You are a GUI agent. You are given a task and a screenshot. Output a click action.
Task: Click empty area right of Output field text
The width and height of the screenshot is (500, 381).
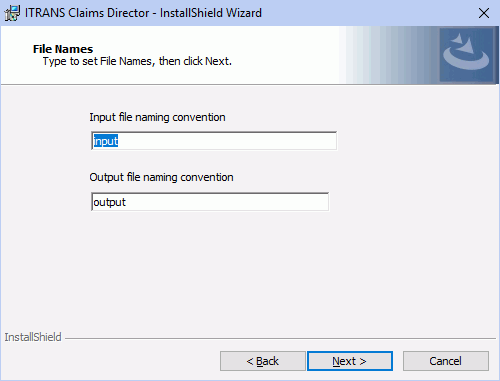pos(227,202)
